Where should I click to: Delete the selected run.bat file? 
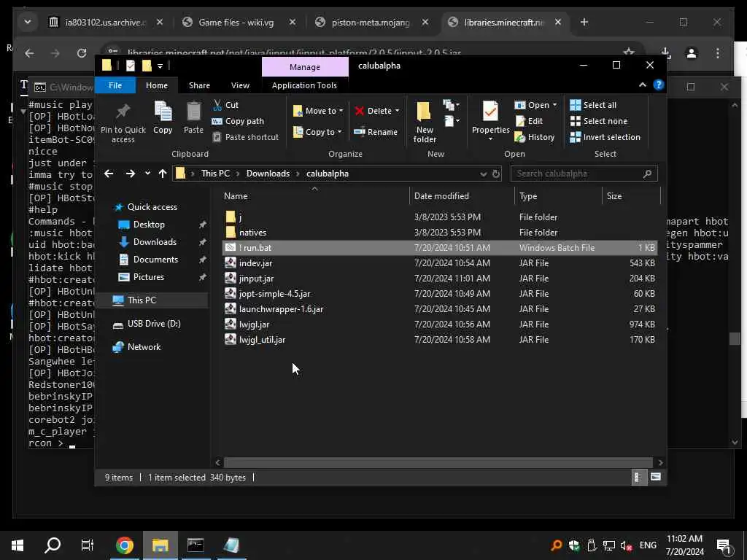pos(373,111)
